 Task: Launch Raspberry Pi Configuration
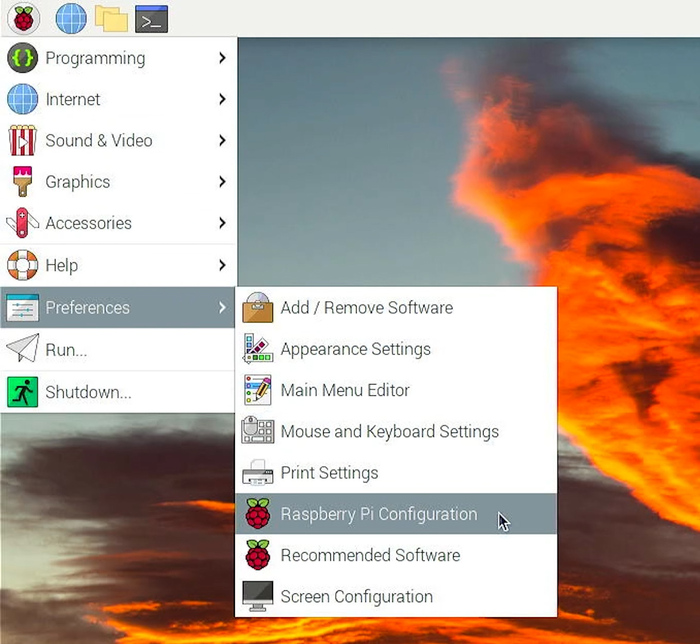[x=396, y=514]
